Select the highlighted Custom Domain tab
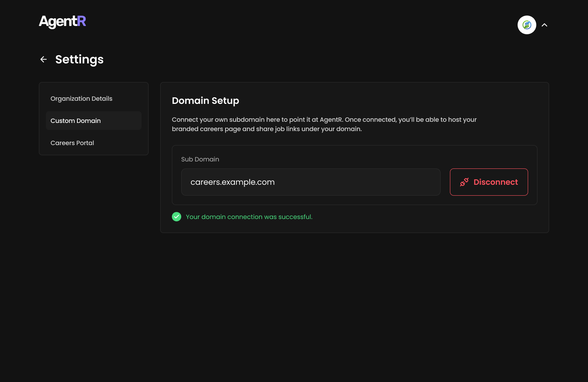The image size is (588, 382). click(x=75, y=121)
